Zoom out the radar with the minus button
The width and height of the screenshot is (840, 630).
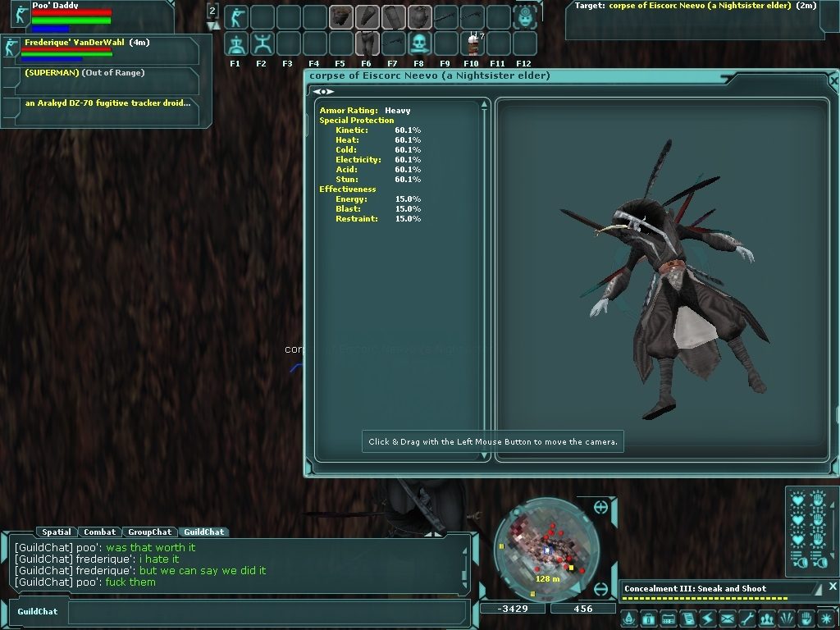coord(601,589)
